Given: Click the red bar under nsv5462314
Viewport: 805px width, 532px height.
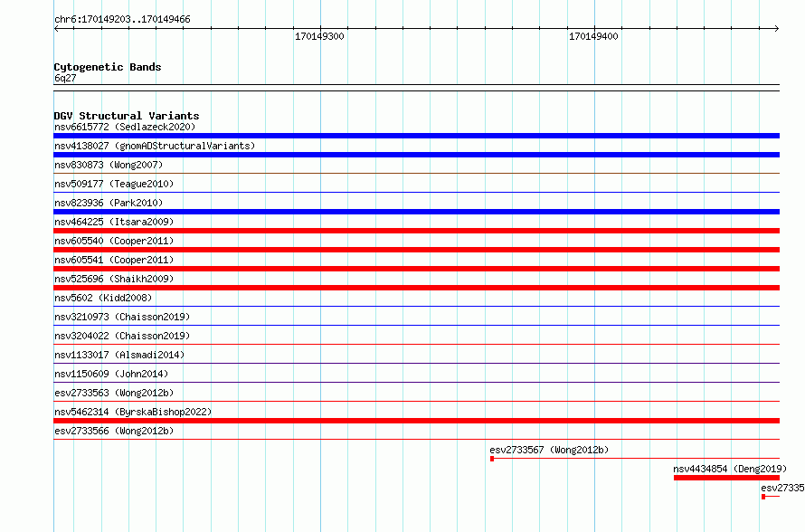Looking at the screenshot, I should [x=416, y=421].
